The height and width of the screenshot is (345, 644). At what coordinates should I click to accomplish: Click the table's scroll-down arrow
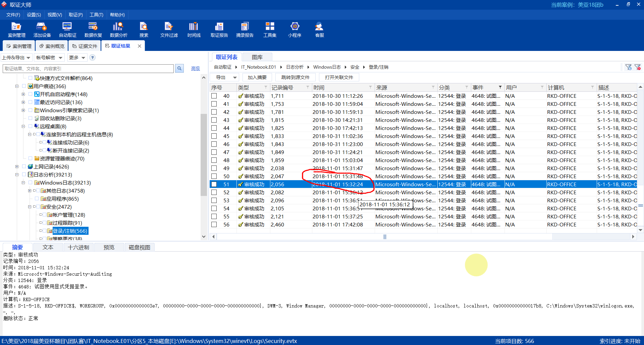coord(641,230)
